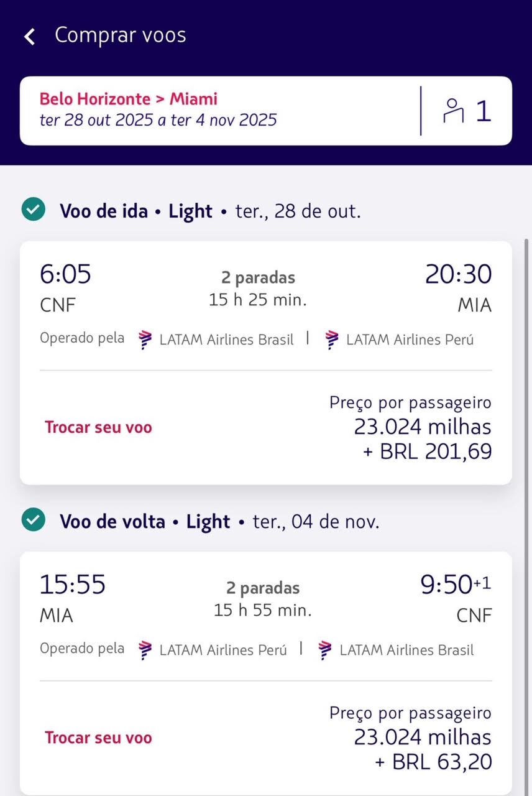Tap the outbound flight green checkmark
532x796 pixels.
33,210
